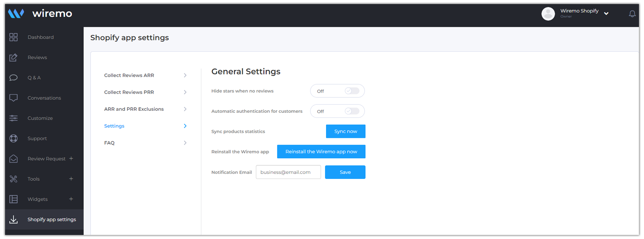Click Reinstall the Wiremo app now button
Screen dimensions: 644x239
point(321,151)
